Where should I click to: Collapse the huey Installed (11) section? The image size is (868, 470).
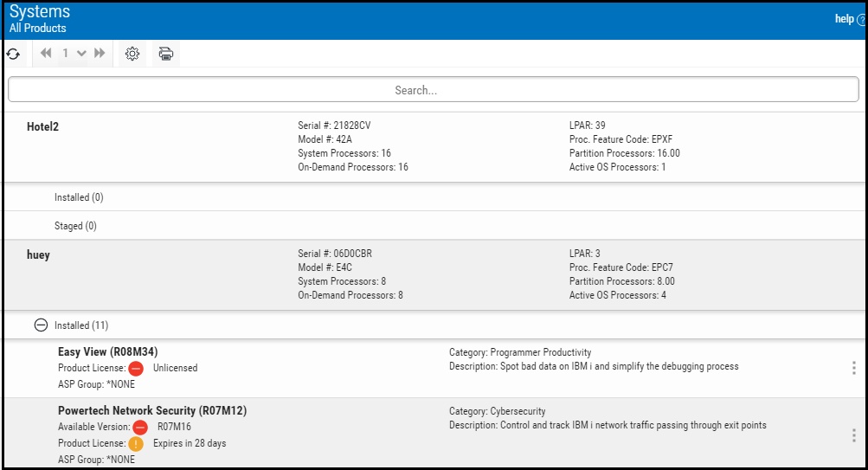(41, 325)
